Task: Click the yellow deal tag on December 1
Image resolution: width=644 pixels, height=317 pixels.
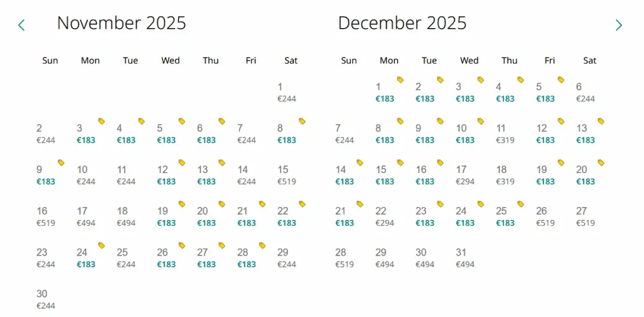Action: pos(400,80)
